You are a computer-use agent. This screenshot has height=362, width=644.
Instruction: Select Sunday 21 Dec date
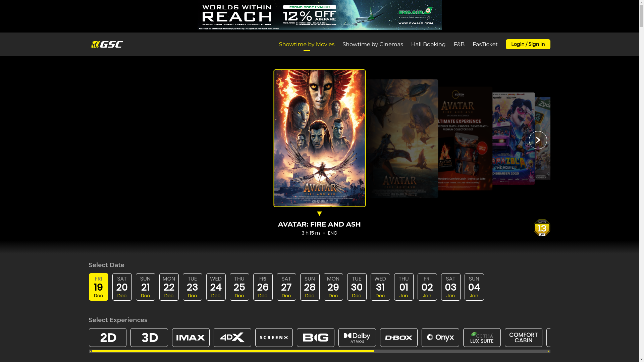pyautogui.click(x=145, y=287)
